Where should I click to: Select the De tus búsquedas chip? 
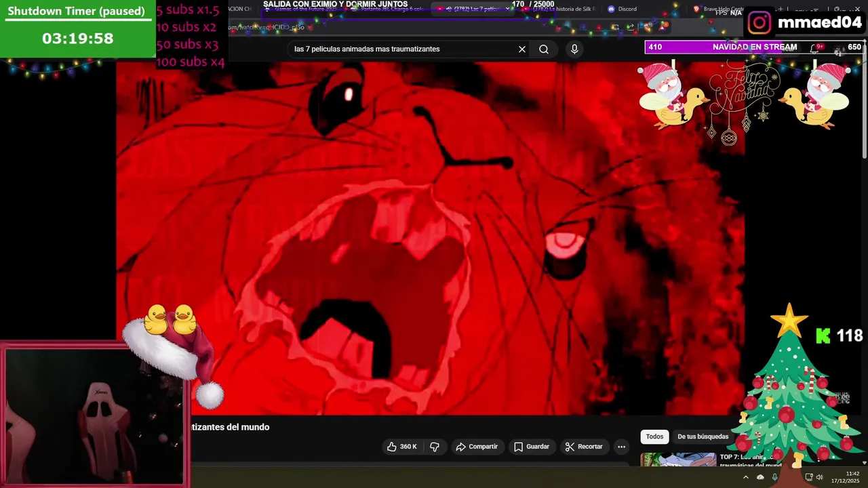tap(703, 436)
